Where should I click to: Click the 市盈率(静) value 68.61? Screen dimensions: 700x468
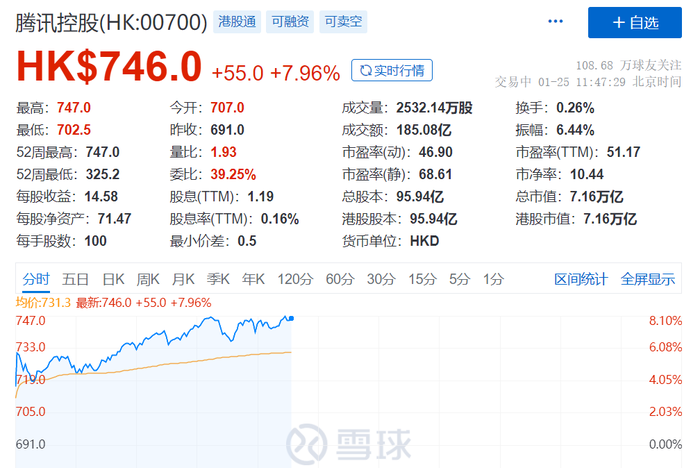click(435, 174)
